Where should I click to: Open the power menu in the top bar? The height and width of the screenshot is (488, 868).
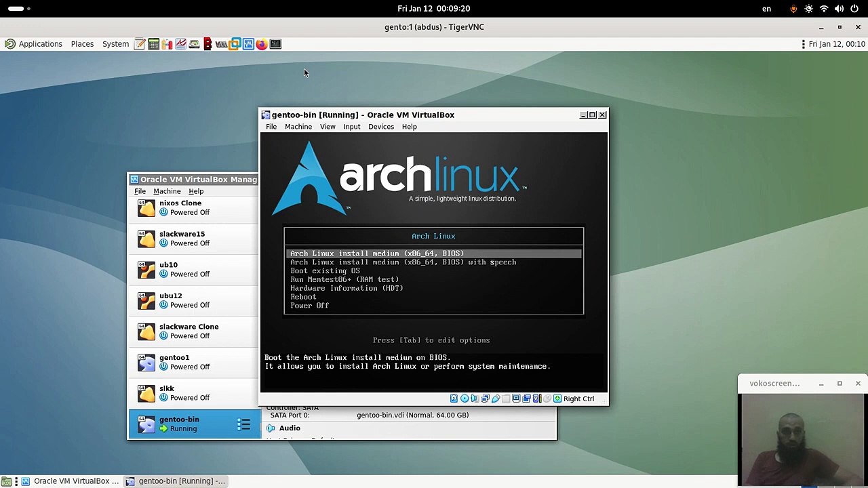(x=854, y=9)
